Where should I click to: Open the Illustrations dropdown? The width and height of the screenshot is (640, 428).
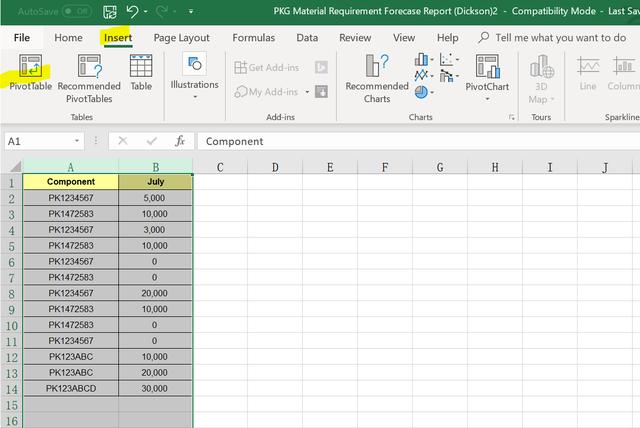194,76
